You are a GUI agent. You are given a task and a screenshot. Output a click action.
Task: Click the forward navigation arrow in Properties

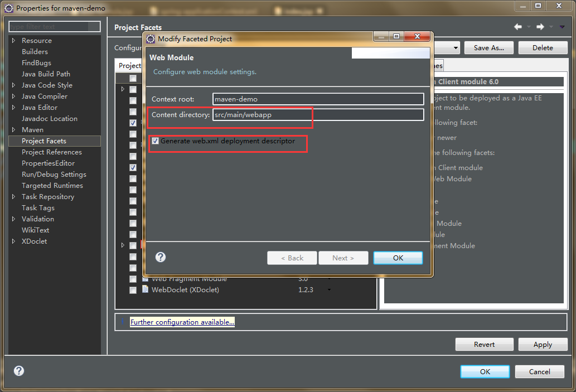coord(540,27)
